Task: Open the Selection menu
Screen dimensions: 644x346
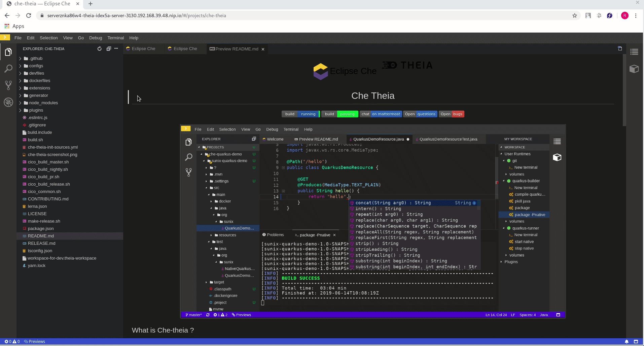Action: pyautogui.click(x=49, y=38)
